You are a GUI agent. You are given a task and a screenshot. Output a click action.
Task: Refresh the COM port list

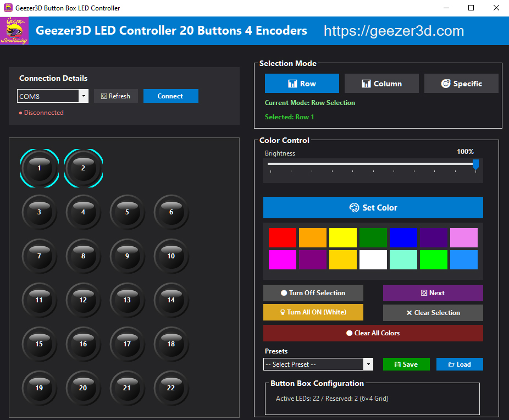pyautogui.click(x=115, y=96)
